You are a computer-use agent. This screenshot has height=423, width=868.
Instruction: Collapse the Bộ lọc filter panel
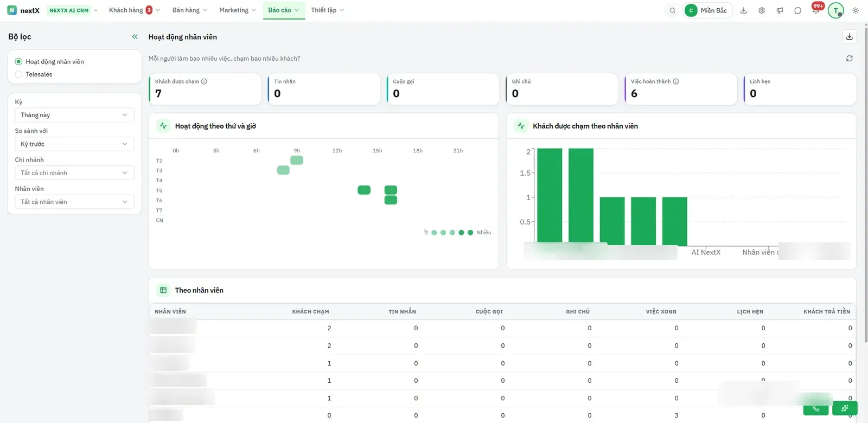(x=135, y=37)
